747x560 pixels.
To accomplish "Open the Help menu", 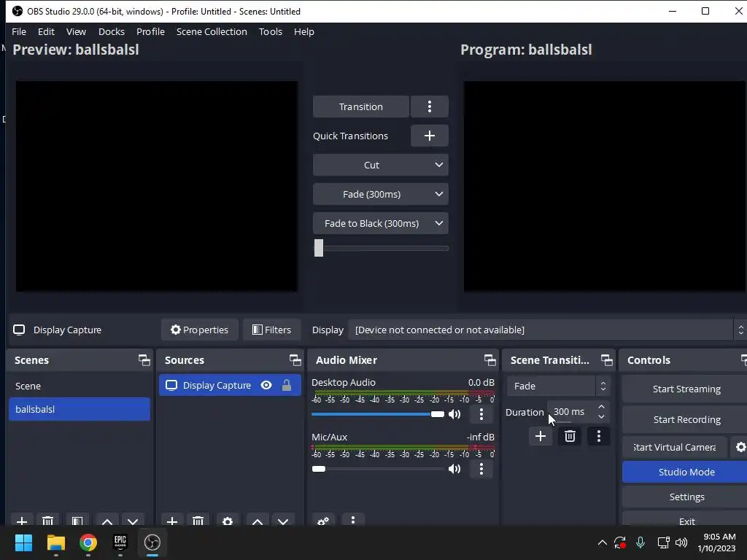I will coord(304,31).
